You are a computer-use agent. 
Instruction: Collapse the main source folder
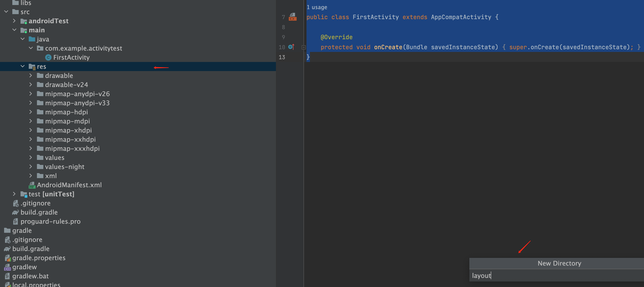[x=14, y=30]
